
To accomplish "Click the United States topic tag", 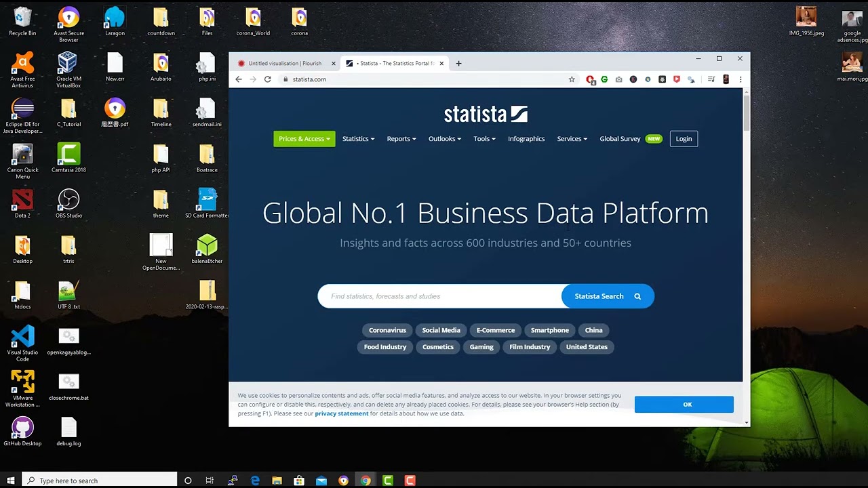I will click(x=587, y=347).
